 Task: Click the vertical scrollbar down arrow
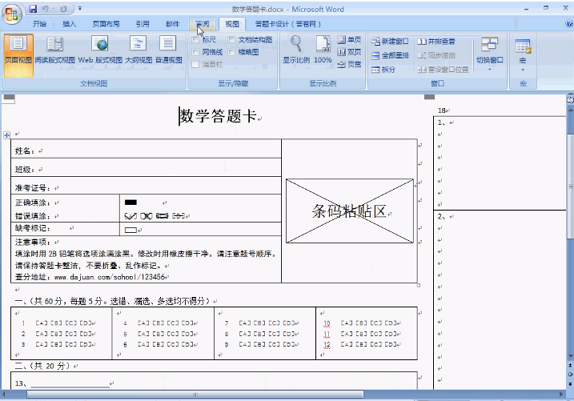point(570,356)
